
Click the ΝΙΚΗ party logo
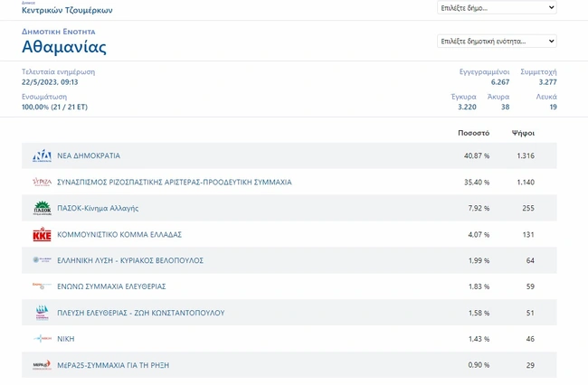42,339
